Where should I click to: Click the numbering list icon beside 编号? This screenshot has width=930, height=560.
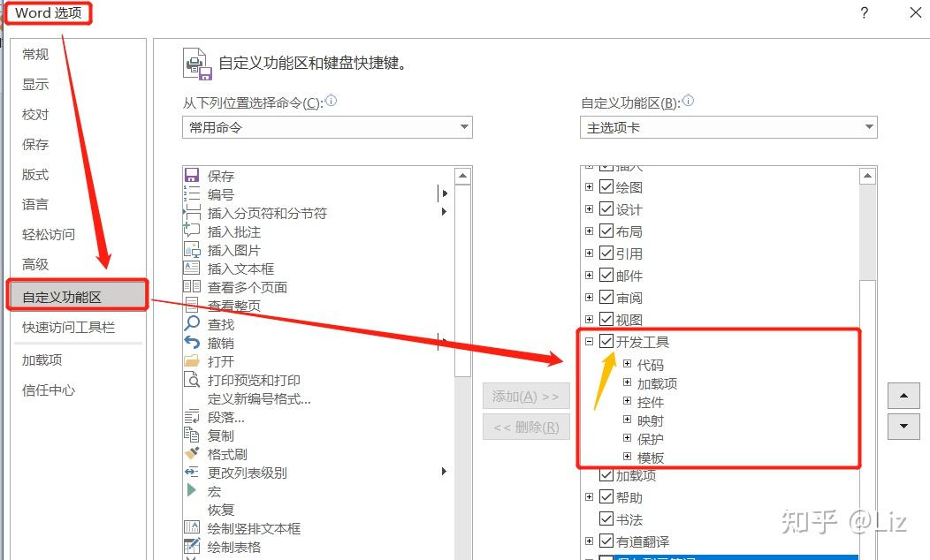pyautogui.click(x=192, y=193)
